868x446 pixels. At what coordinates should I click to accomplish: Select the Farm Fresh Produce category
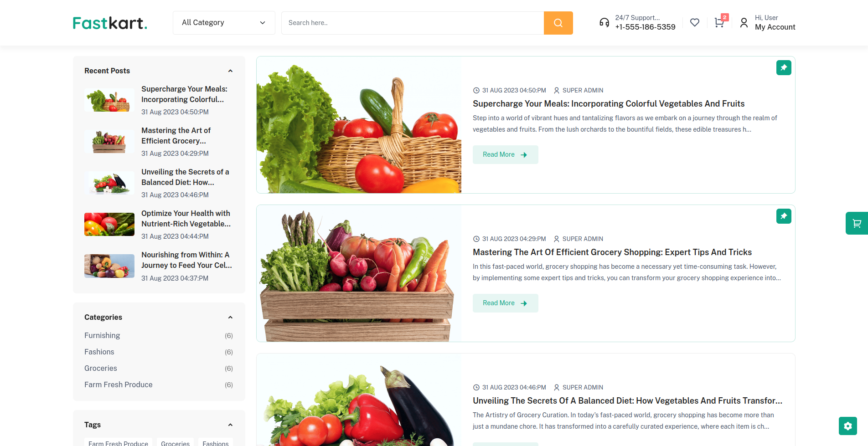tap(119, 384)
